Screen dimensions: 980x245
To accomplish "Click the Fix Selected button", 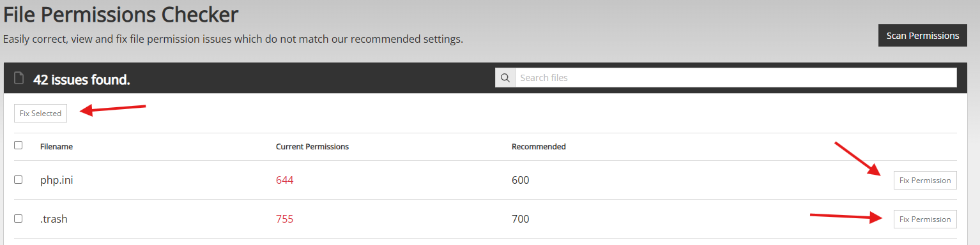I will [x=40, y=113].
